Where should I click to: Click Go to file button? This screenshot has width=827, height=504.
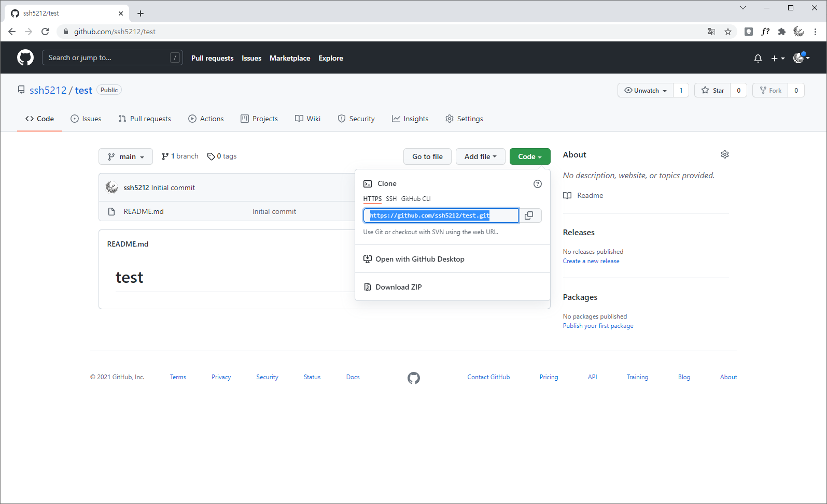(x=427, y=156)
